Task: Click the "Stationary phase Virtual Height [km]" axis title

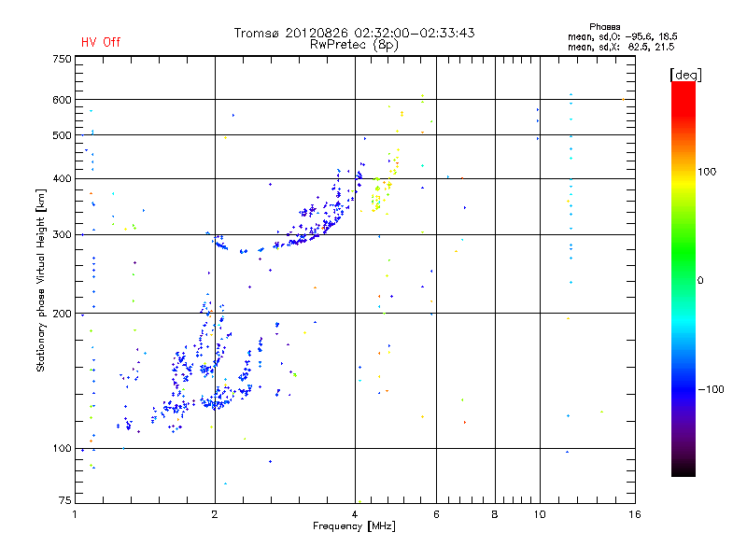Action: coord(41,280)
